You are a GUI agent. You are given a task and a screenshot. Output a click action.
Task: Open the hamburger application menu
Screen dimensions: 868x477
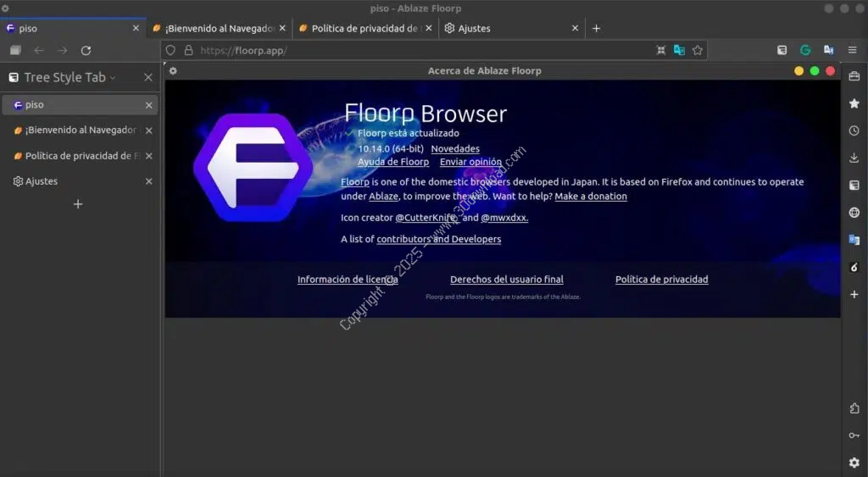[x=852, y=50]
